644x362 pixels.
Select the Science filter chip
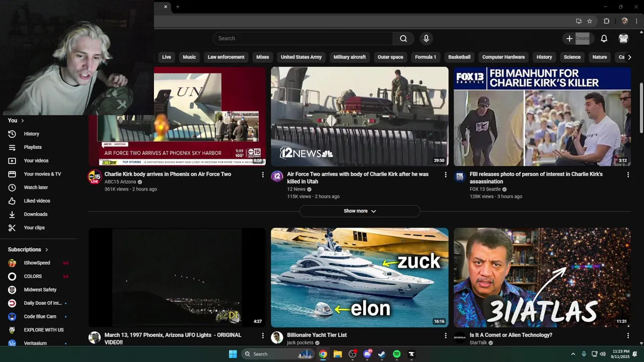(572, 57)
